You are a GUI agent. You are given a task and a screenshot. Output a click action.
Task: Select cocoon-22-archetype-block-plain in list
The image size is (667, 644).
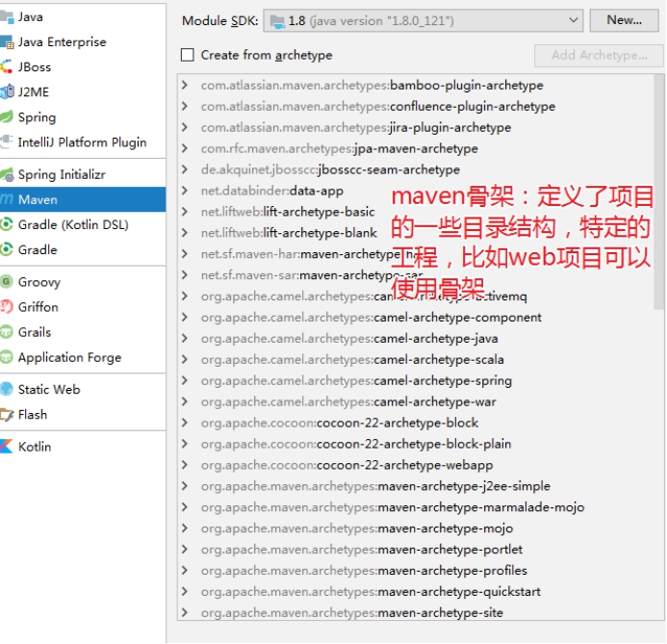(355, 444)
